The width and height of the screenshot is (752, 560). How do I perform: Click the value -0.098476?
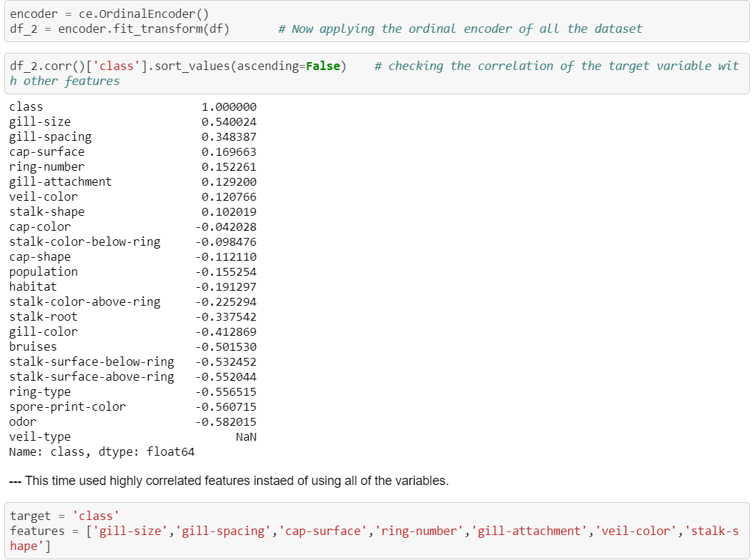coord(225,242)
